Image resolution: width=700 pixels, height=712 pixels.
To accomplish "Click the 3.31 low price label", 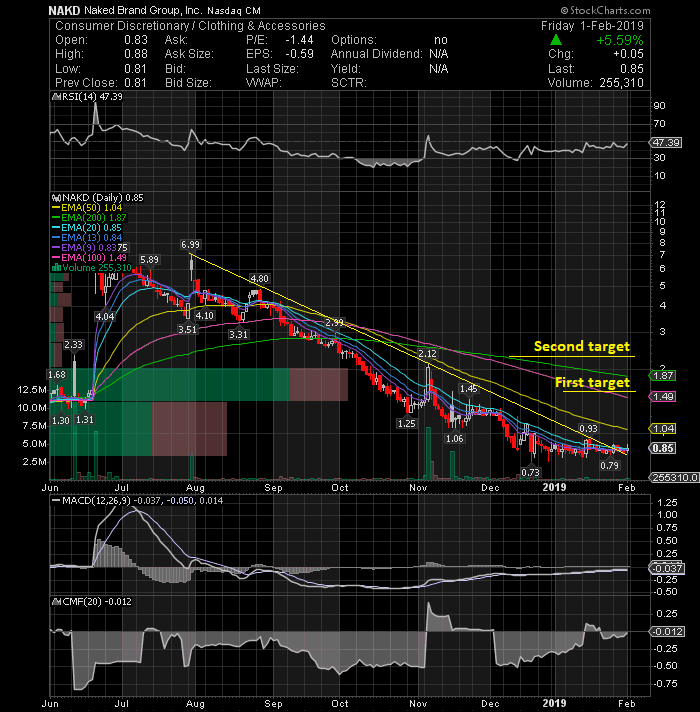I will click(238, 335).
